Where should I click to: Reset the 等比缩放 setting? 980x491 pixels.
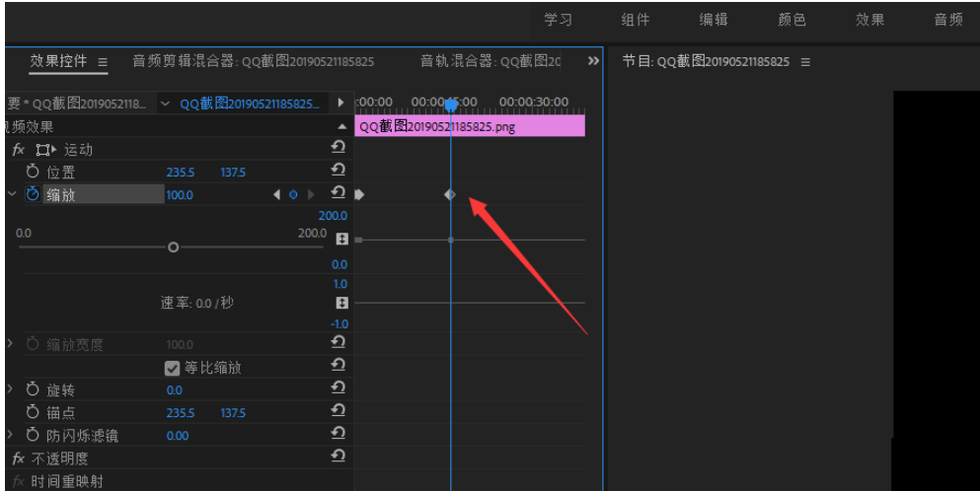click(x=339, y=365)
